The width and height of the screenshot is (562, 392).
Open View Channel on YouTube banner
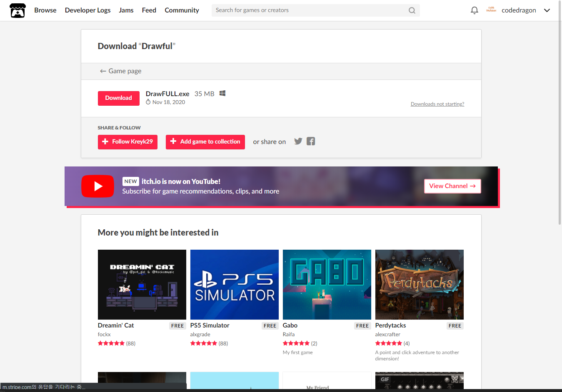tap(452, 186)
